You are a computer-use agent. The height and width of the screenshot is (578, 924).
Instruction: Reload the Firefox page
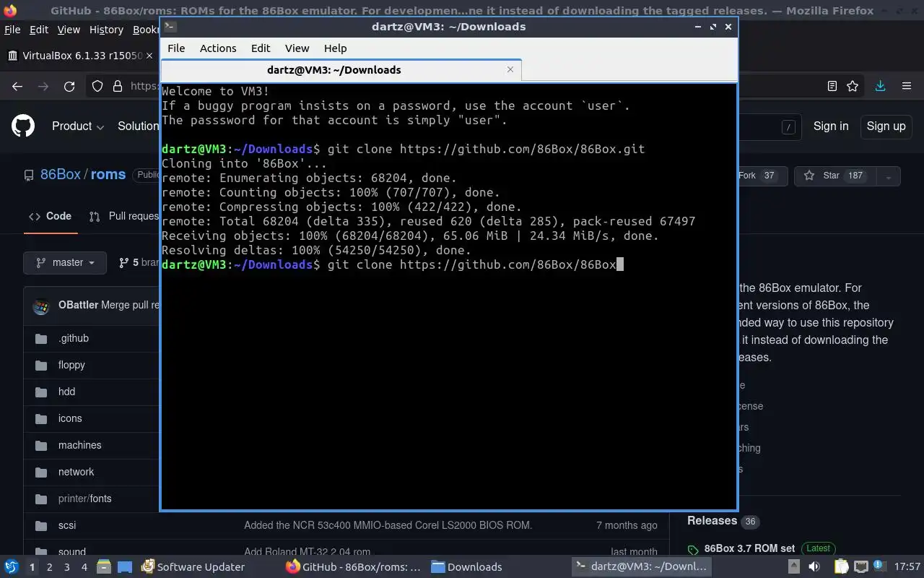(69, 86)
